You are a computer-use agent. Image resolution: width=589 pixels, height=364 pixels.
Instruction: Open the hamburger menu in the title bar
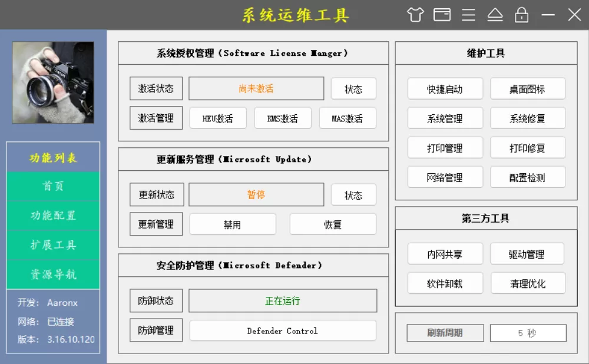468,15
